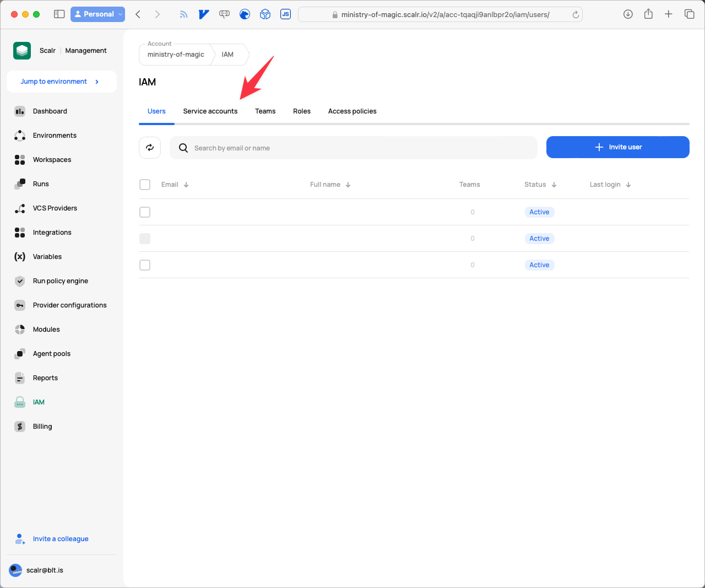Image resolution: width=705 pixels, height=588 pixels.
Task: Open a new Safari tab
Action: [x=669, y=14]
